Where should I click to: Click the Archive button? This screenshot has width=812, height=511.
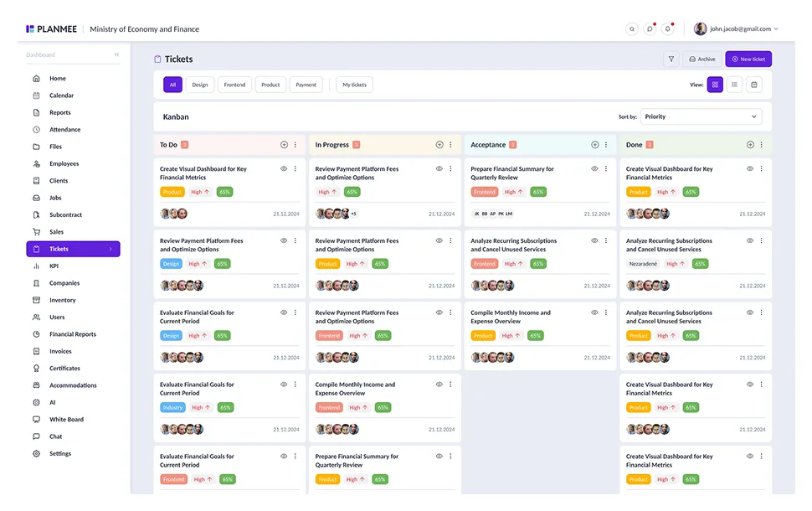[x=702, y=59]
